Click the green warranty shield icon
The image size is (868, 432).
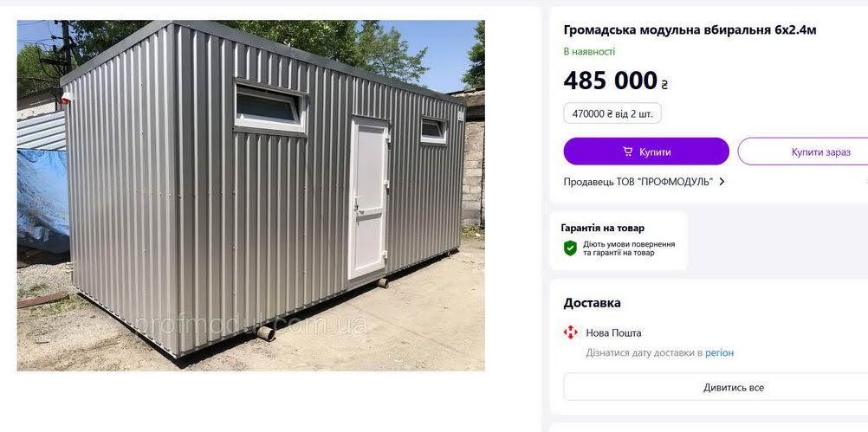click(x=570, y=248)
